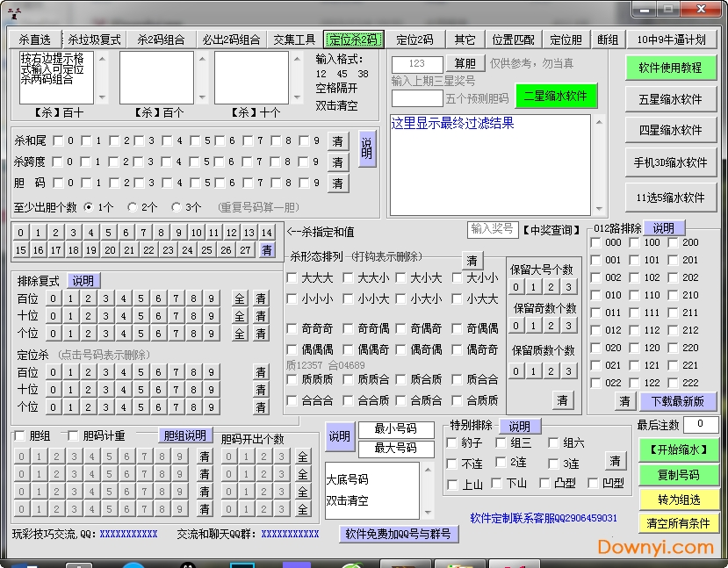Check 杀和尾 digit 0 checkbox
Screen dimensions: 728x568
click(x=59, y=140)
